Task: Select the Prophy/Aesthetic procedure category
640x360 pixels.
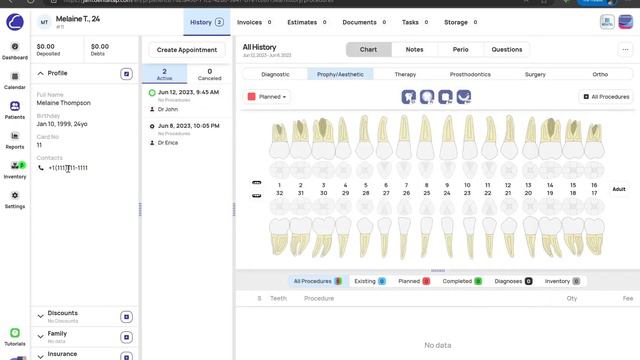Action: click(x=340, y=74)
